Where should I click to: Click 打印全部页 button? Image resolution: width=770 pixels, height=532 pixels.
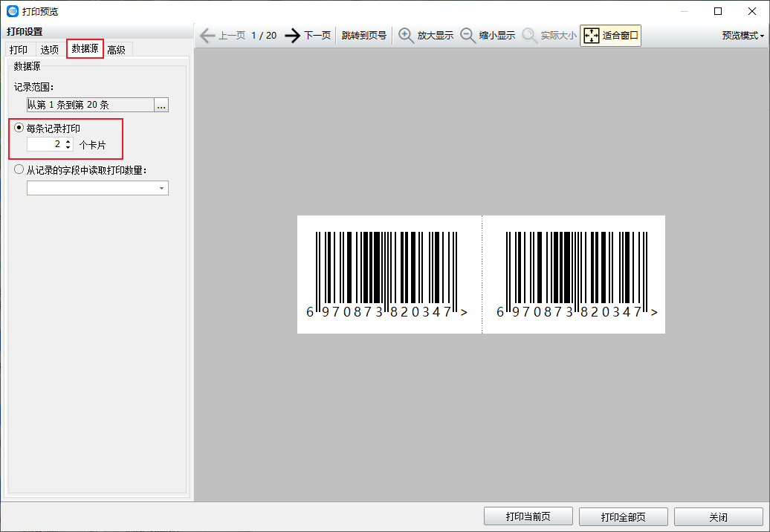(x=624, y=516)
